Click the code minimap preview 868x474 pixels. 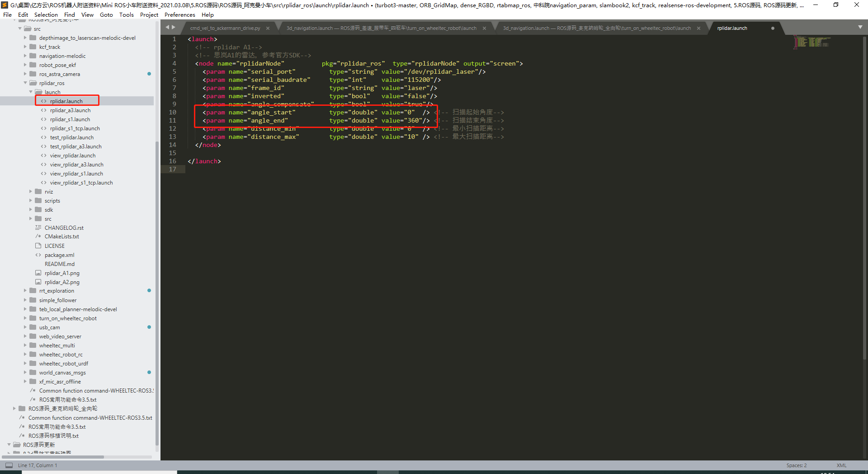(x=812, y=42)
